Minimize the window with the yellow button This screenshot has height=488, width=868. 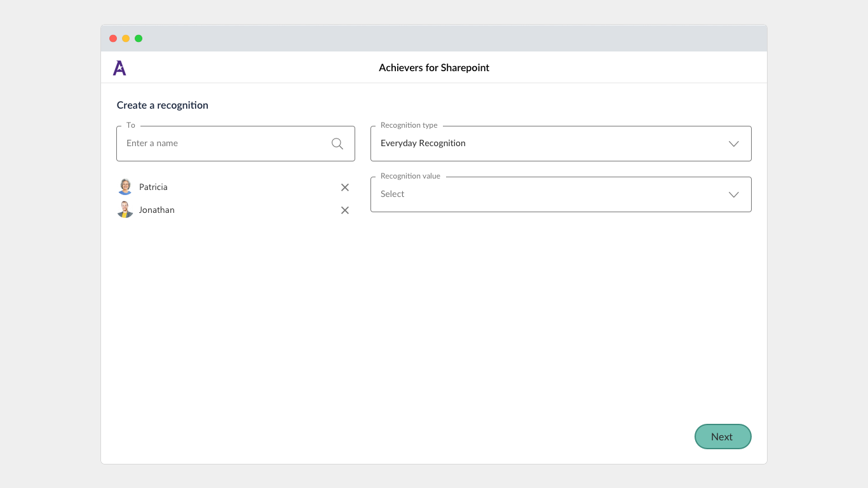pos(126,39)
